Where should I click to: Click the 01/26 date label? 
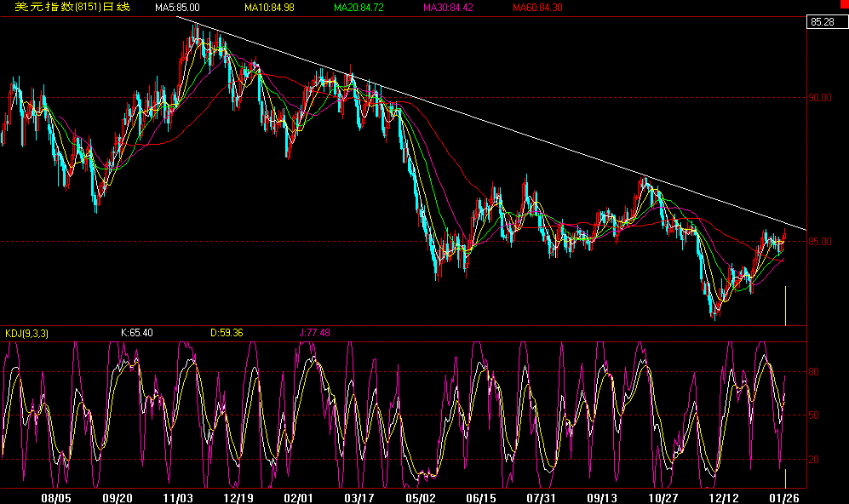coord(784,498)
